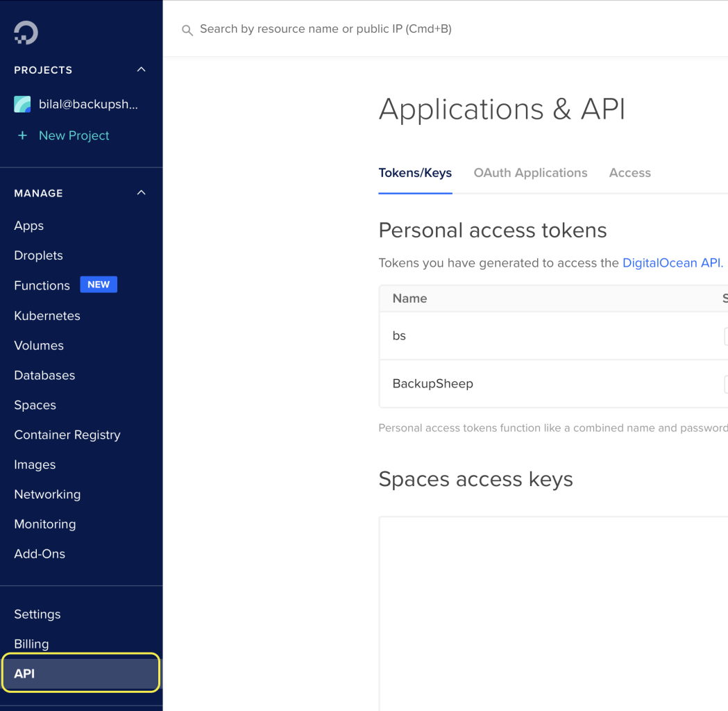728x711 pixels.
Task: Switch to the OAuth Applications tab
Action: (x=530, y=173)
